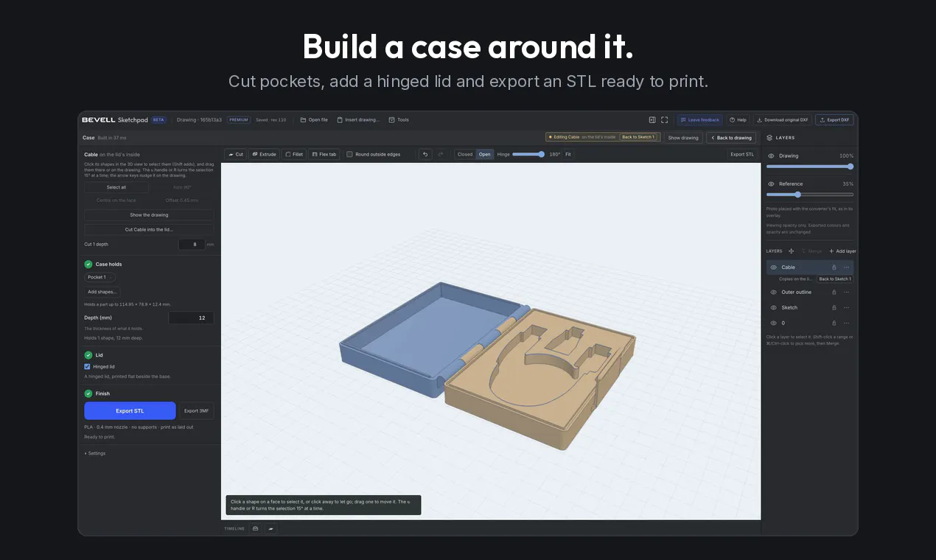Toggle Reference visibility eye
The height and width of the screenshot is (560, 936).
tap(771, 184)
